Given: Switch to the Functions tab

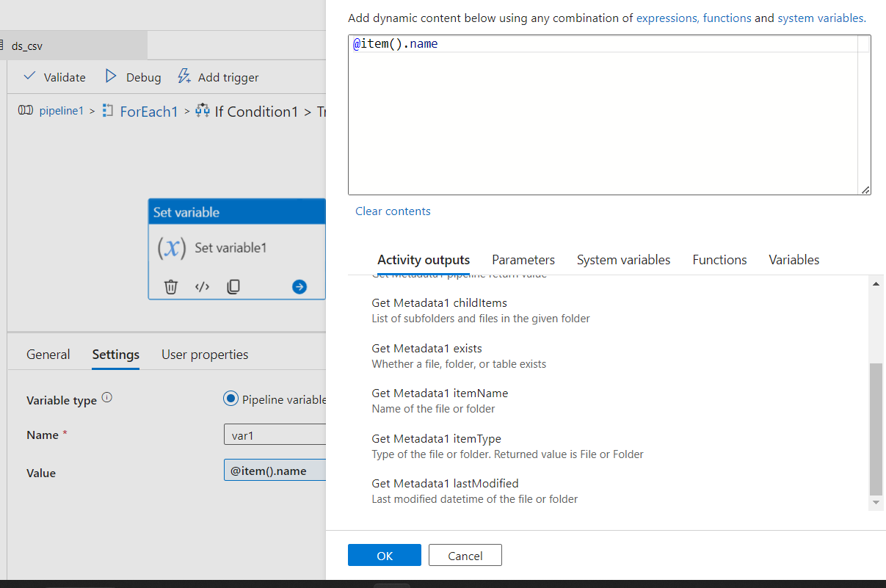Looking at the screenshot, I should pyautogui.click(x=719, y=259).
